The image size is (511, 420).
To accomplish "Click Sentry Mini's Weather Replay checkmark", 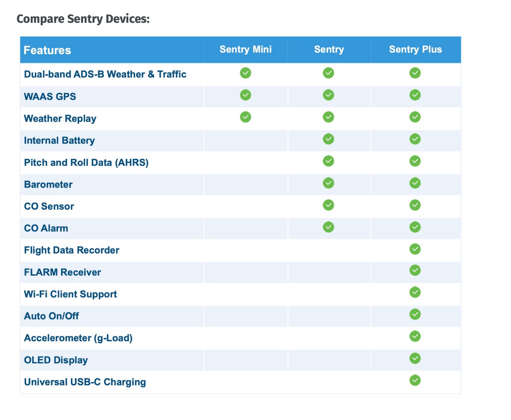I will pyautogui.click(x=245, y=117).
